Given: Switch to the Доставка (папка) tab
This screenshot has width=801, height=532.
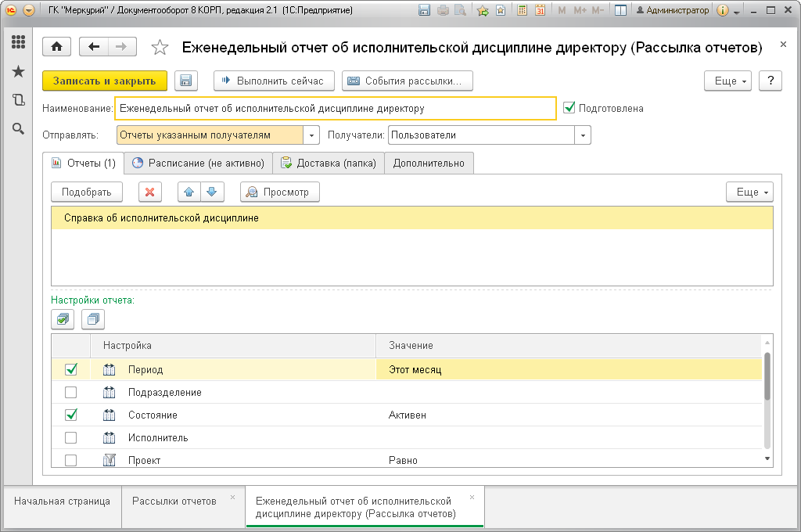Looking at the screenshot, I should [329, 163].
